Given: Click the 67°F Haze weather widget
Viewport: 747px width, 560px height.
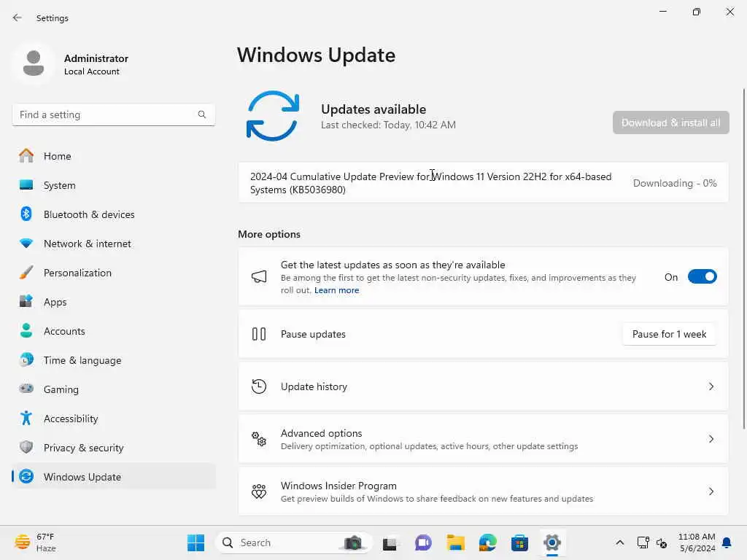Looking at the screenshot, I should point(35,542).
